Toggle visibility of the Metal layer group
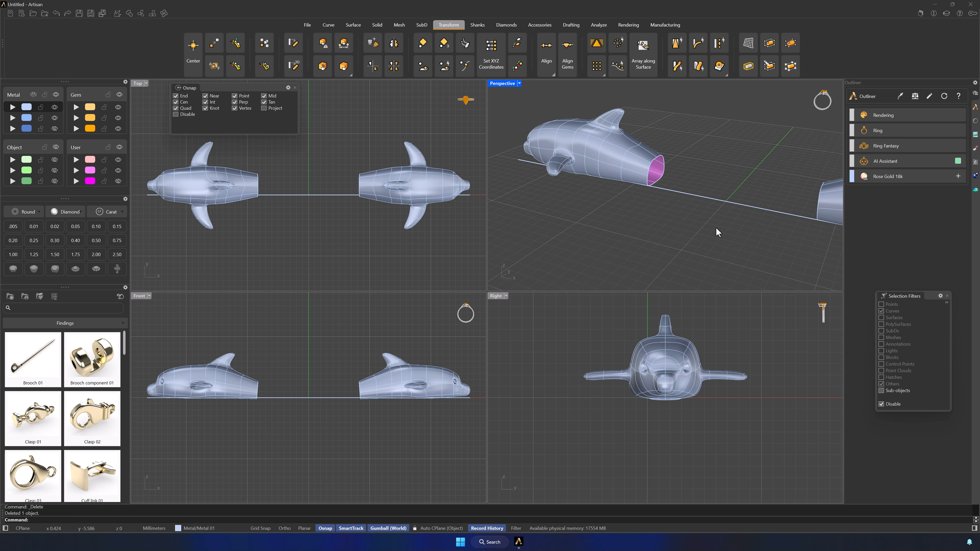980x551 pixels. 56,95
